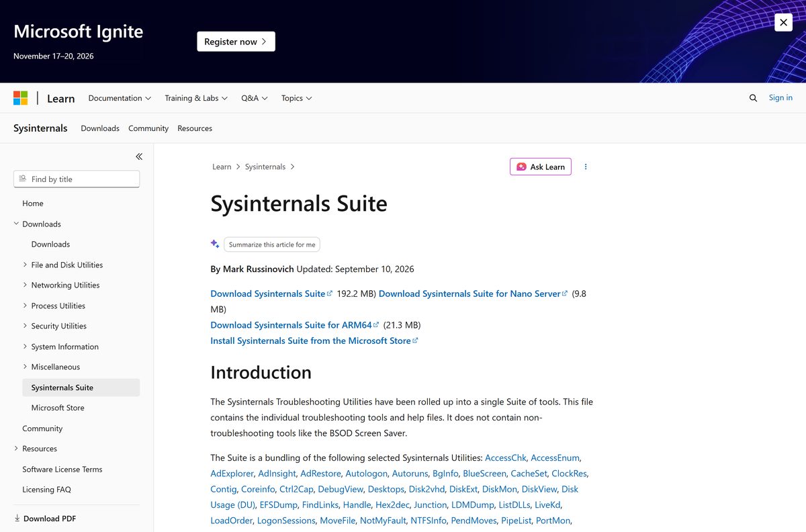Open the Ctrl2Cap utility link
The height and width of the screenshot is (532, 806).
point(296,489)
